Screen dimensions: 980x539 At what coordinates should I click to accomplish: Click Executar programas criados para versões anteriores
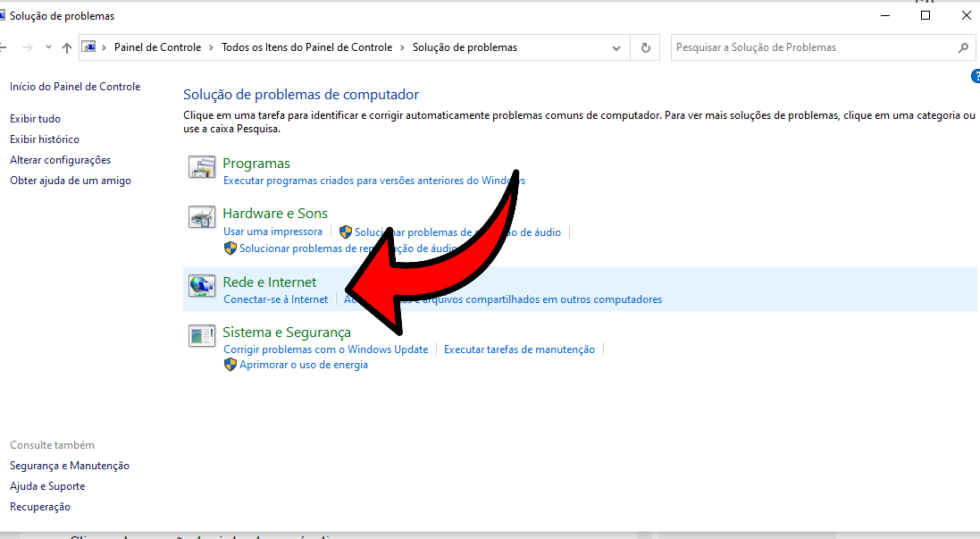373,181
